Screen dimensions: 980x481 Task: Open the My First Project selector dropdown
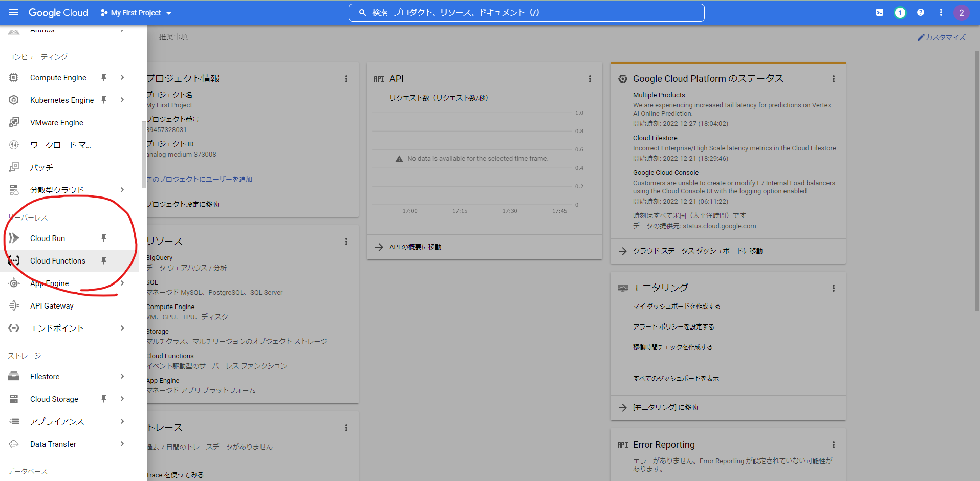136,13
